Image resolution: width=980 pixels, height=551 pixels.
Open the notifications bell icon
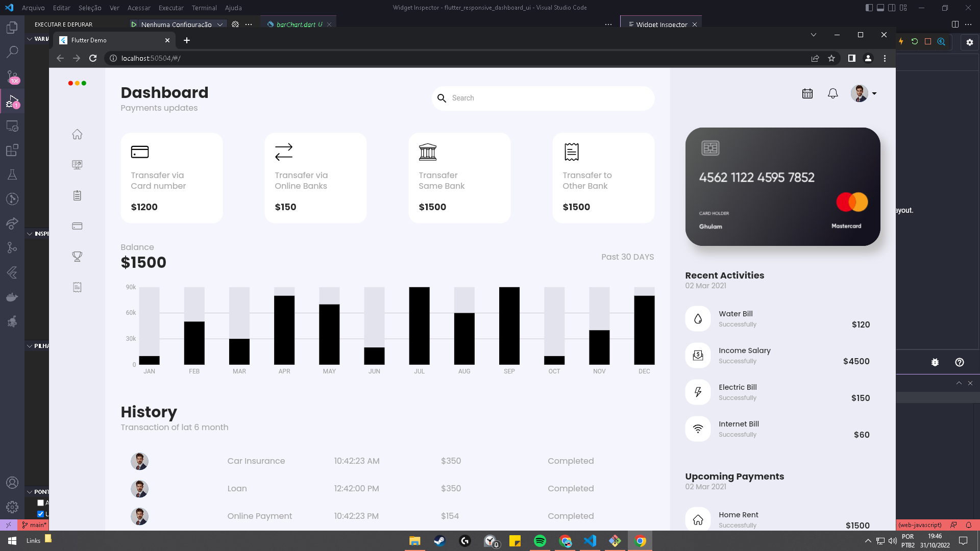point(832,94)
